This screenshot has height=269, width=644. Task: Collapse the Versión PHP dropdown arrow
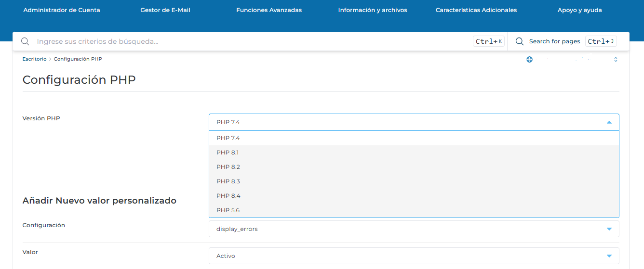point(609,123)
